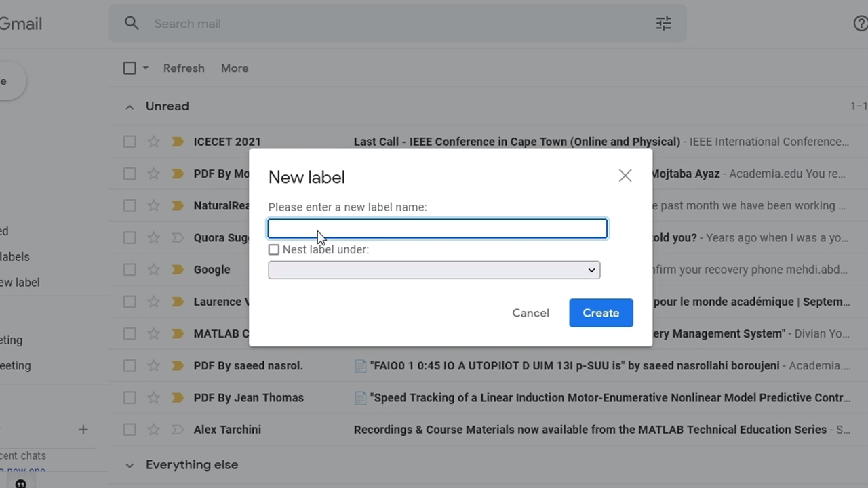This screenshot has height=488, width=868.
Task: Check the PDF By Jean Thomas email
Action: (x=130, y=398)
